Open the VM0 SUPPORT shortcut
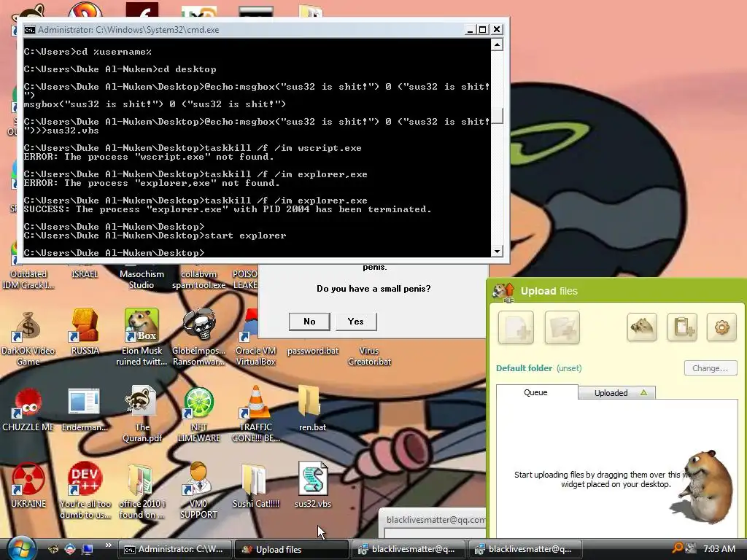The height and width of the screenshot is (560, 747). [198, 479]
